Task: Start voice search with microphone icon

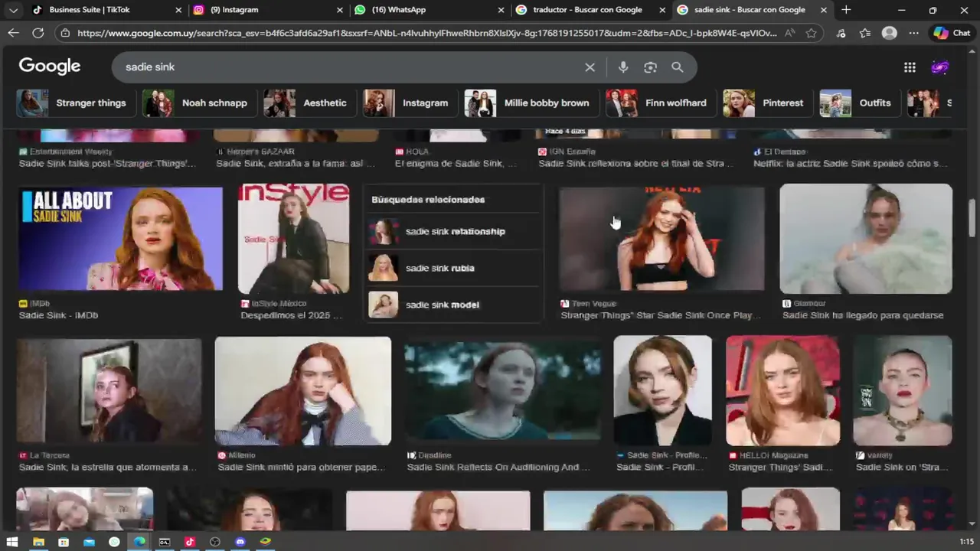Action: (623, 67)
